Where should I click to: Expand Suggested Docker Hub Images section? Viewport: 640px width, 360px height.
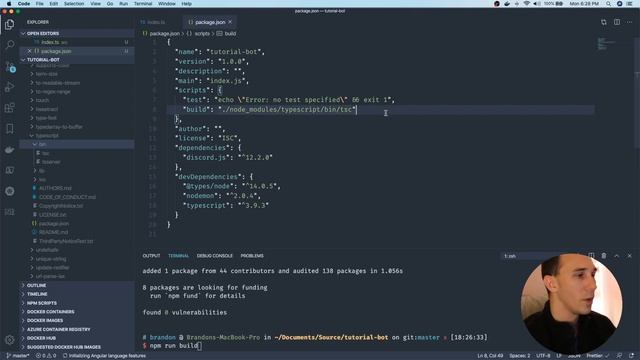coord(77,347)
